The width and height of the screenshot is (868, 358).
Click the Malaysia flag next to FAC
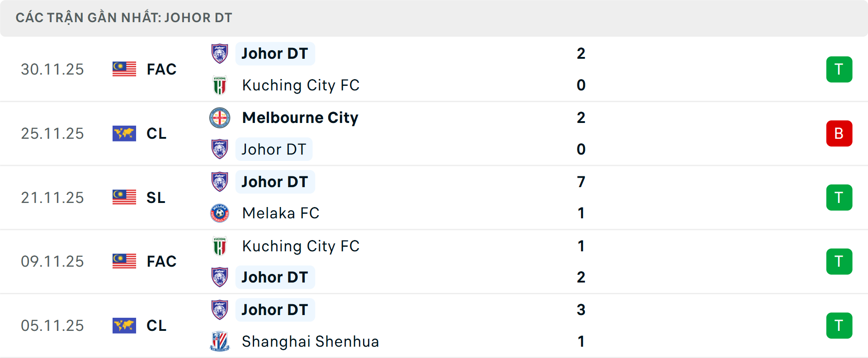(124, 69)
